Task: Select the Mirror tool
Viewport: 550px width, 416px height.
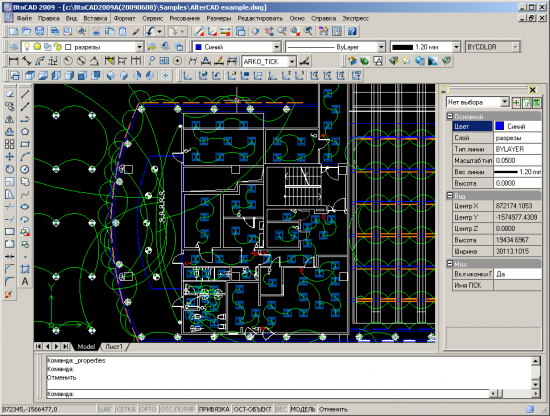Action: tap(10, 119)
